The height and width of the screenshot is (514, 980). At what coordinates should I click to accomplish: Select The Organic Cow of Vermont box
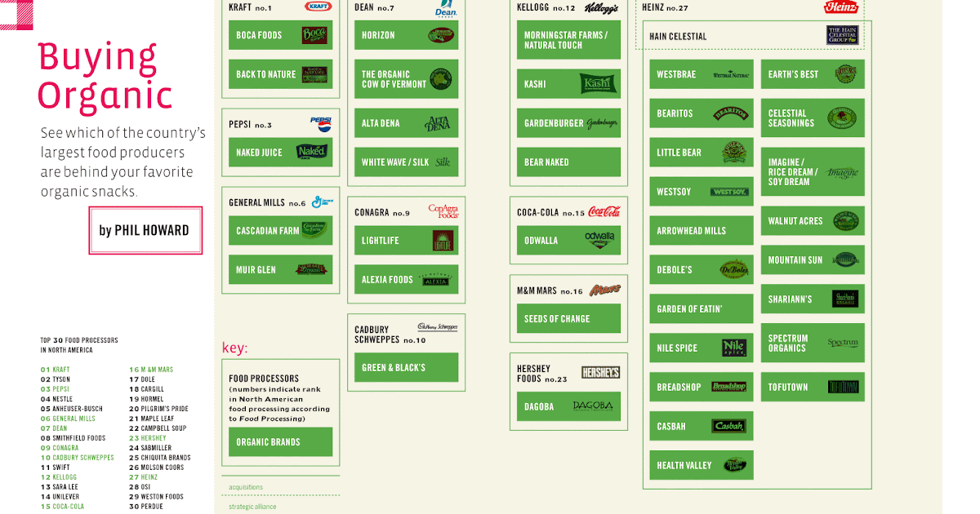pyautogui.click(x=406, y=79)
